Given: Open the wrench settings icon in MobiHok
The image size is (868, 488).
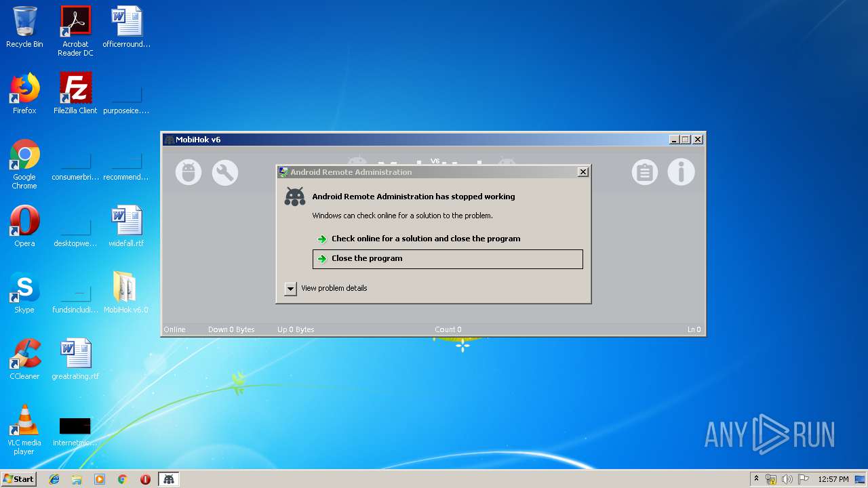Looking at the screenshot, I should [225, 172].
